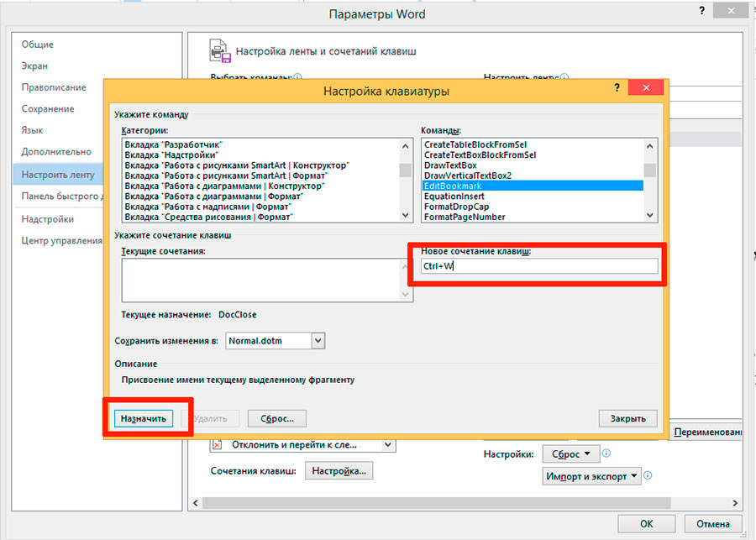The width and height of the screenshot is (756, 540).
Task: Select the Общие category in sidebar
Action: pos(38,45)
